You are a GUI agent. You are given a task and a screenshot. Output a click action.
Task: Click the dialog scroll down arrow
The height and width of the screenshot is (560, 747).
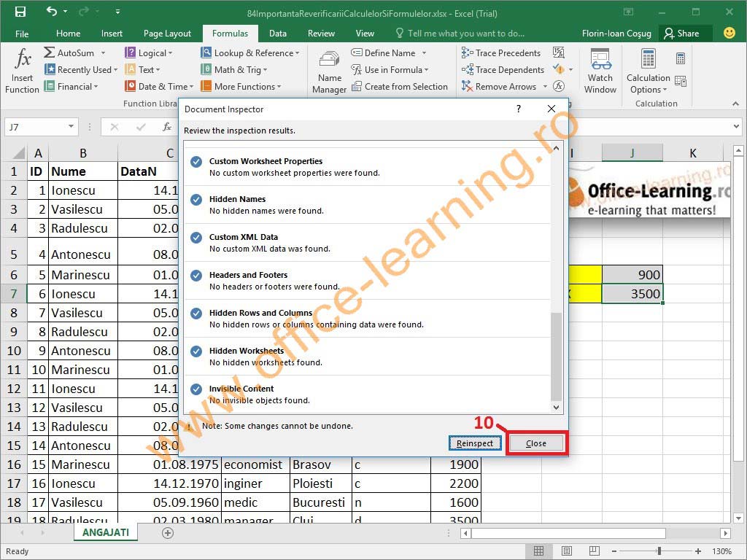(x=556, y=407)
